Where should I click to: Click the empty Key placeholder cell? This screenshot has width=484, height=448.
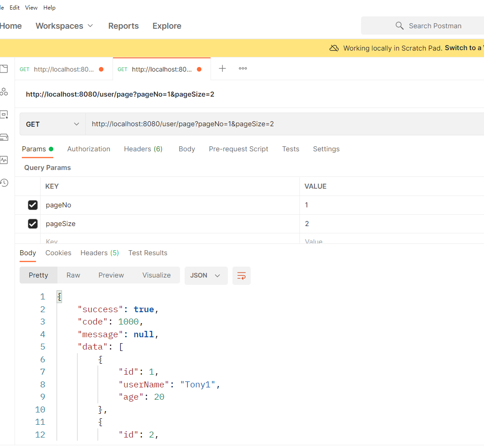click(170, 239)
